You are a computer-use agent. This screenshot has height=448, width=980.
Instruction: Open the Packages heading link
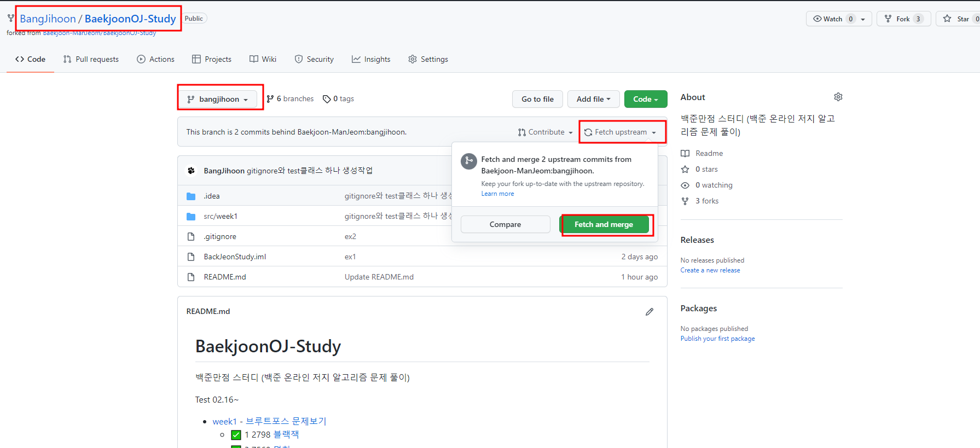pyautogui.click(x=699, y=309)
